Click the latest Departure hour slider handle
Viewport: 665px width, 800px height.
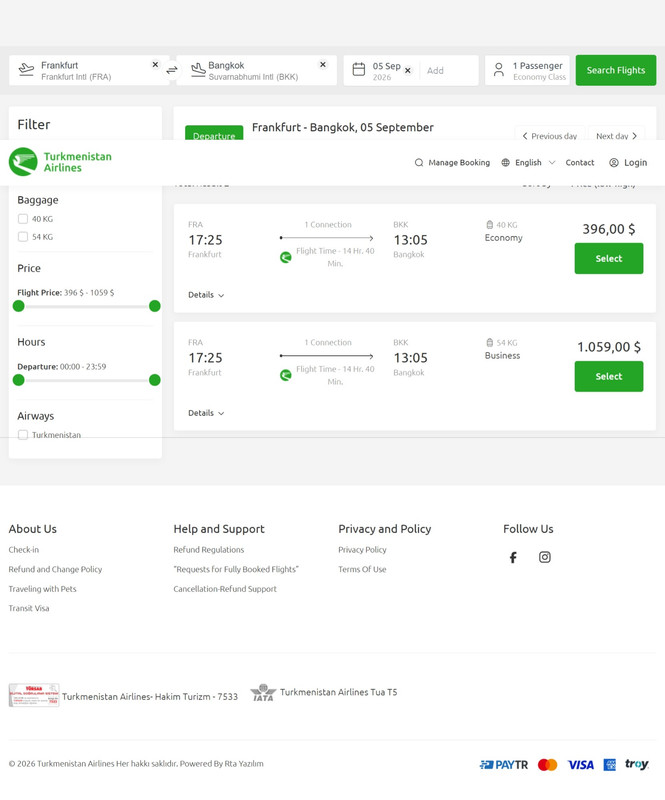pos(155,380)
